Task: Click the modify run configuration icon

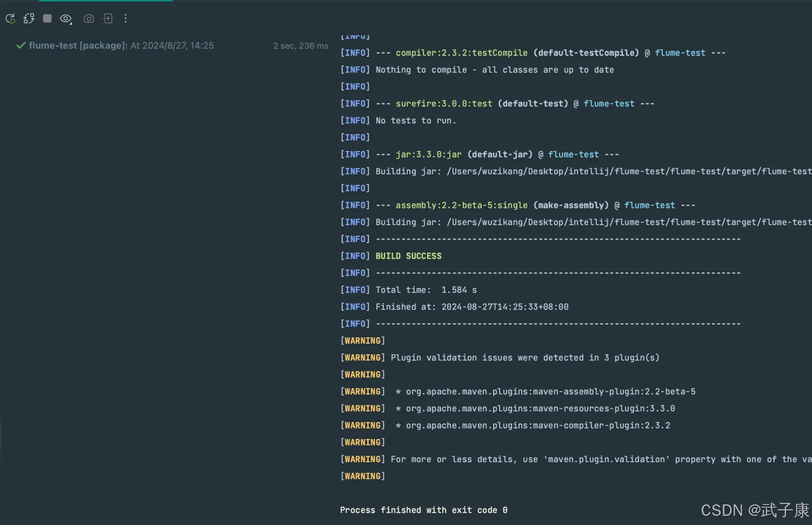Action: [29, 19]
